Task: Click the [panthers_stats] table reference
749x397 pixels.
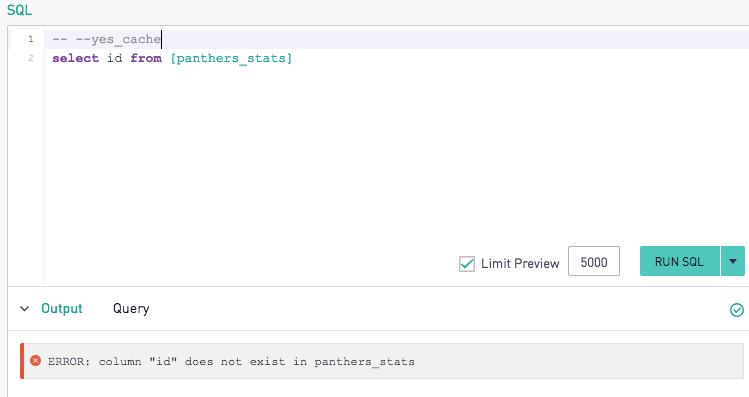Action: (x=231, y=58)
